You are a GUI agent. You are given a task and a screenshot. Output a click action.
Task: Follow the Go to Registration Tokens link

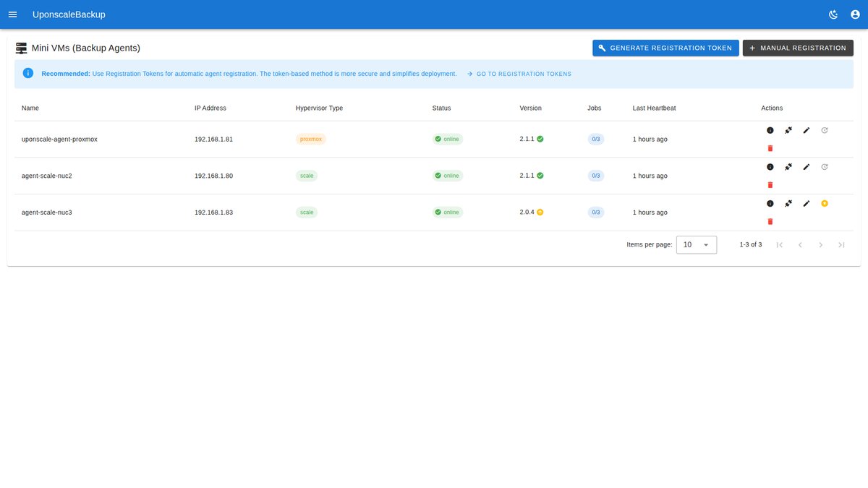pos(519,74)
